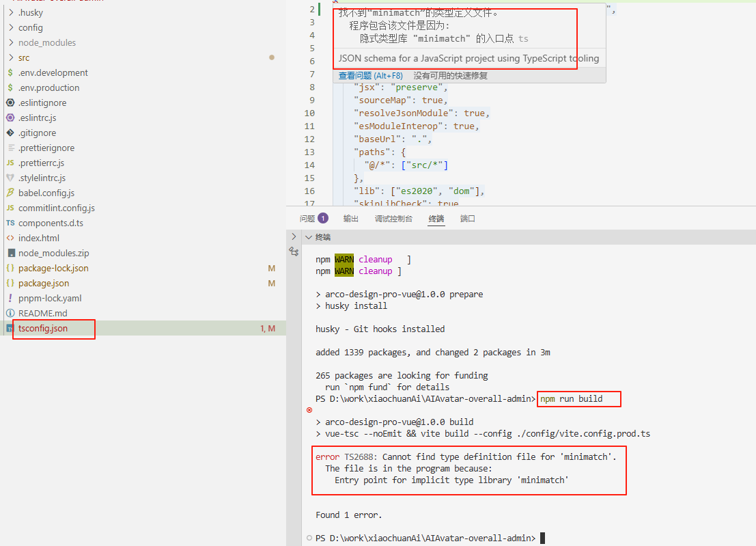The width and height of the screenshot is (756, 546).
Task: Click the .eslintrc.js file icon
Action: 10,118
